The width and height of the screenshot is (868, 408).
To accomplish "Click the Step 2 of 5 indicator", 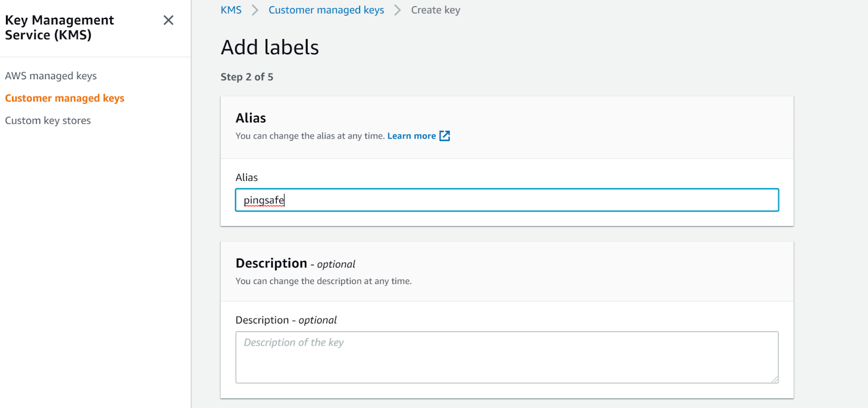I will 247,77.
